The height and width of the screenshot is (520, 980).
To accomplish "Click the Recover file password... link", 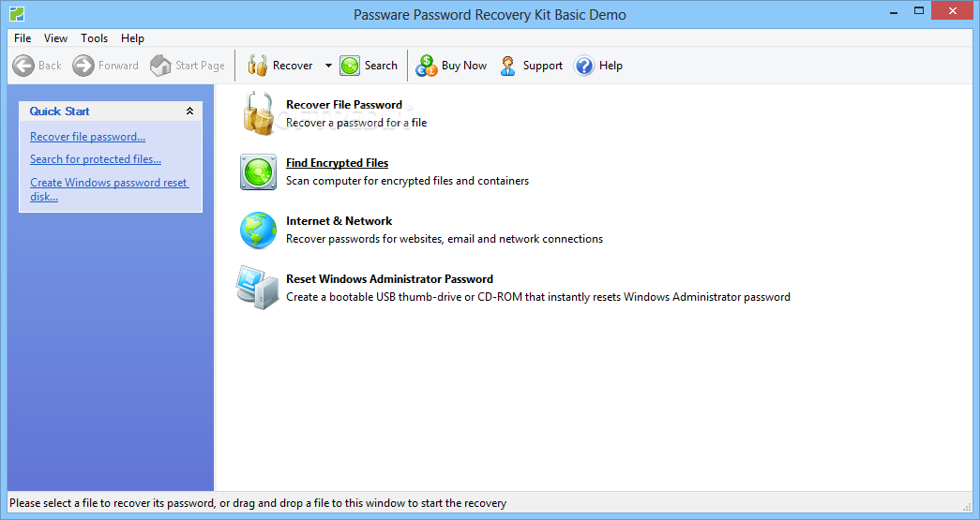I will [87, 137].
